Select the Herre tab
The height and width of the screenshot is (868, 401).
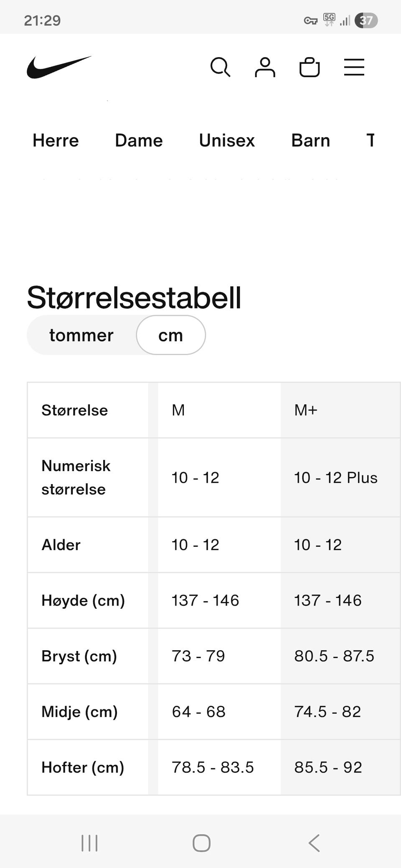pos(56,141)
